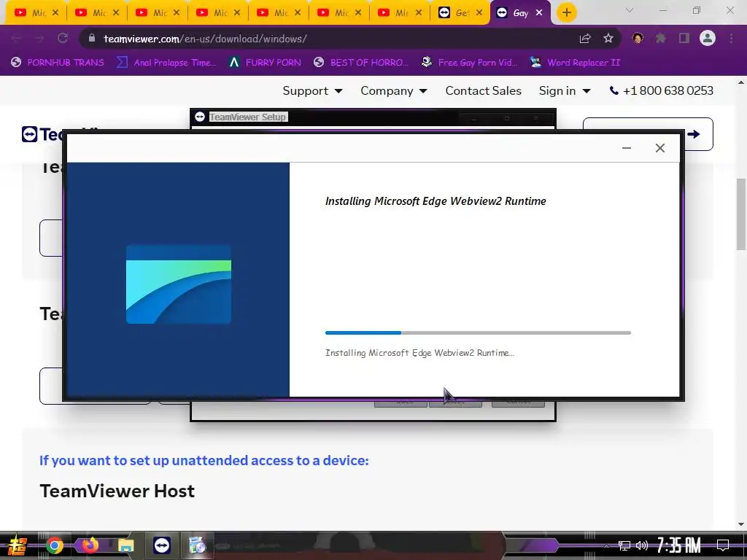The image size is (747, 560).
Task: Click the 7:35 AM taskbar clock
Action: [679, 545]
